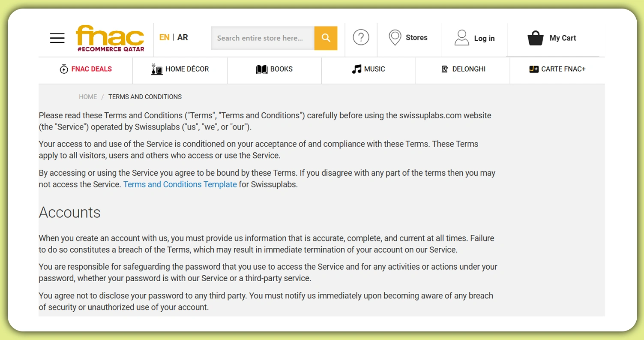The height and width of the screenshot is (340, 644).
Task: Click the stopwatch icon beside FNAC DEALS
Action: tap(63, 69)
